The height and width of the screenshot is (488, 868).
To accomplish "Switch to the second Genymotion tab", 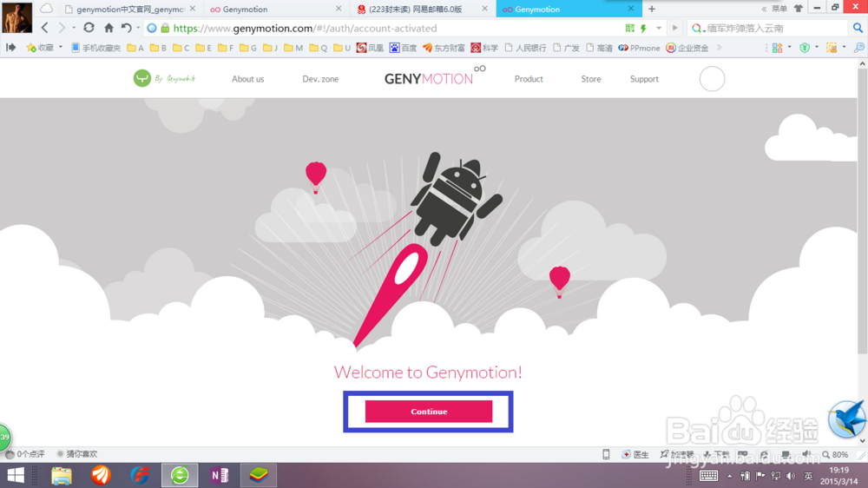I will tap(276, 9).
